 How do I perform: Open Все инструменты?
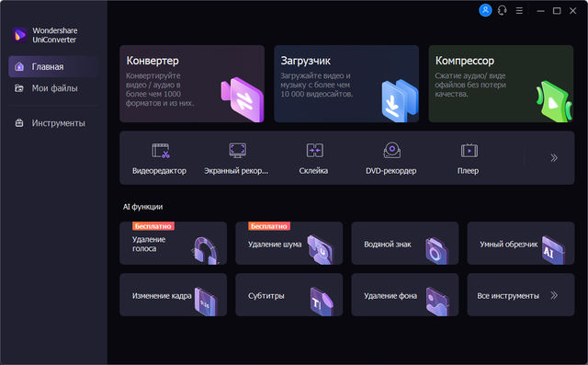click(x=521, y=294)
